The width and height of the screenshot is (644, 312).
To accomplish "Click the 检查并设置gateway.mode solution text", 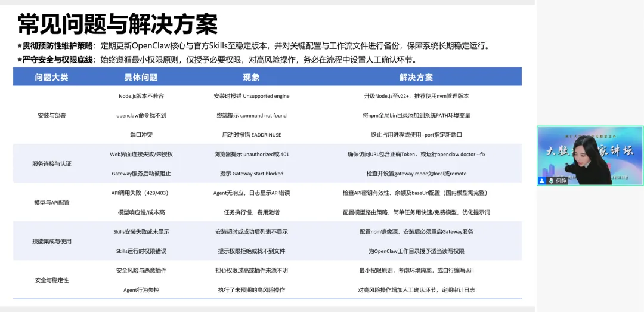I will coord(416,174).
